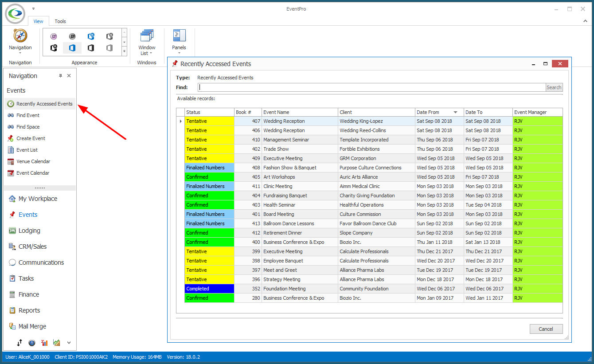Go to CRM/Sales module

[x=27, y=247]
